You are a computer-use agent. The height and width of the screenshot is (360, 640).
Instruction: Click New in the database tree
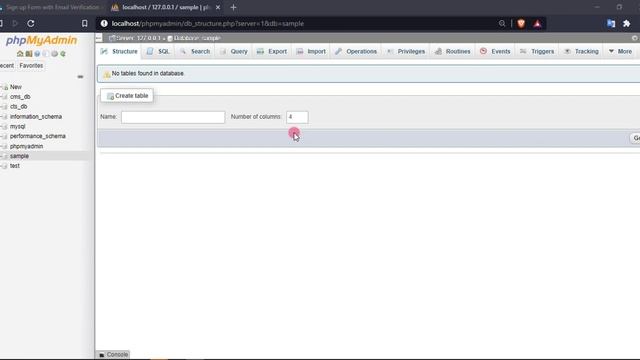click(x=16, y=87)
